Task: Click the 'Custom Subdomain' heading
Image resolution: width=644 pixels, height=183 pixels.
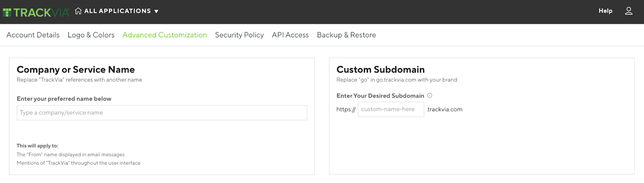Action: point(380,70)
